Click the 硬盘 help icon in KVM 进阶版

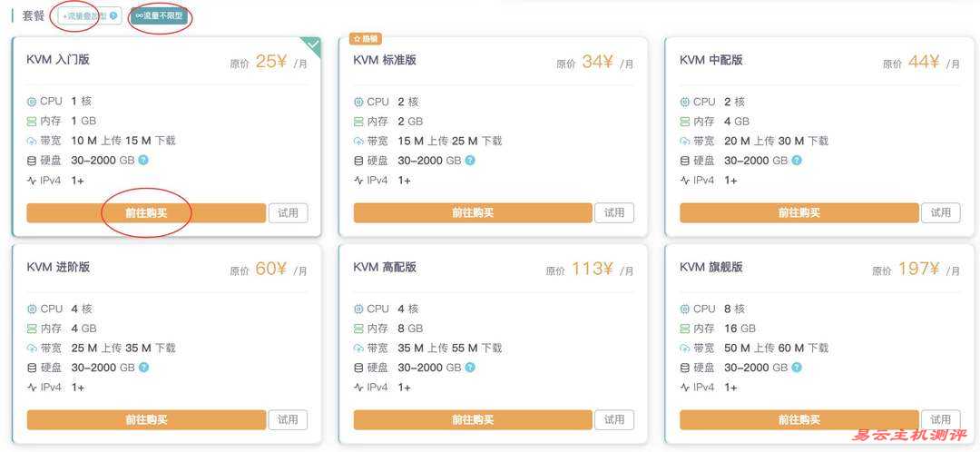(143, 368)
